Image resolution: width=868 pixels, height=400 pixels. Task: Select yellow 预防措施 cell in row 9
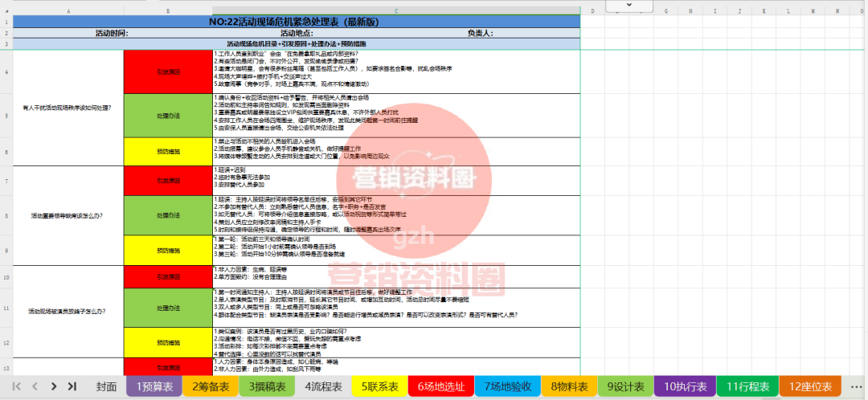(168, 250)
